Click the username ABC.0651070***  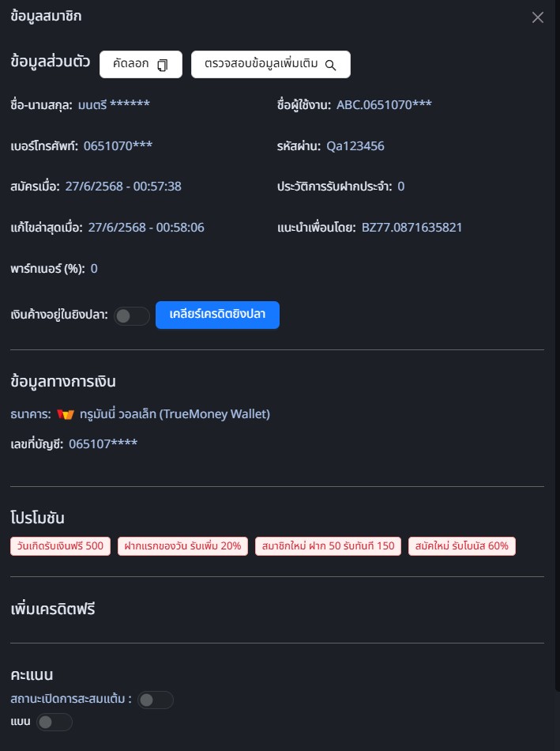pos(384,104)
